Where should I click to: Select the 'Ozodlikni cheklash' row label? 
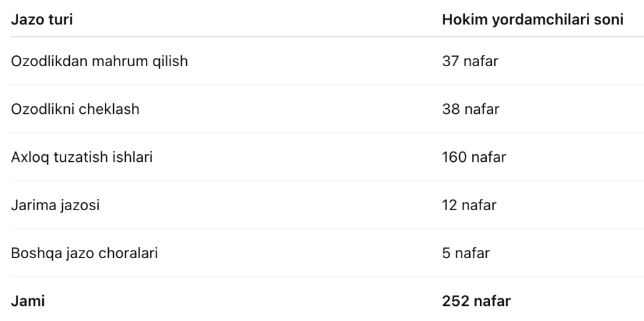(75, 109)
